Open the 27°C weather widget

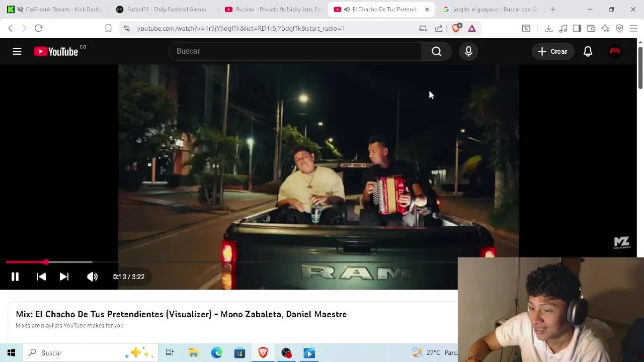(x=434, y=353)
